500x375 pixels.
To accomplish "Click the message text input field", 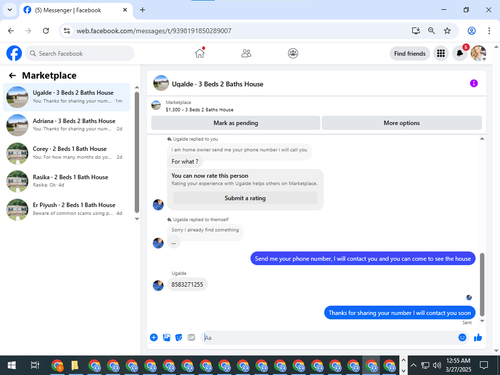I will click(x=329, y=337).
